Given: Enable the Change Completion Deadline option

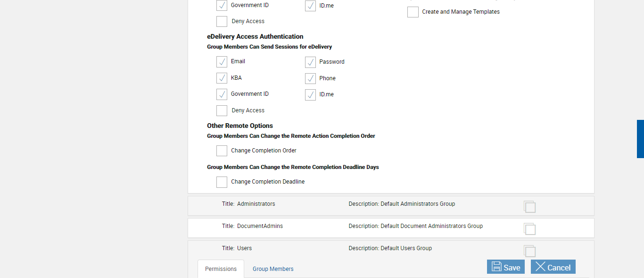Looking at the screenshot, I should 222,182.
